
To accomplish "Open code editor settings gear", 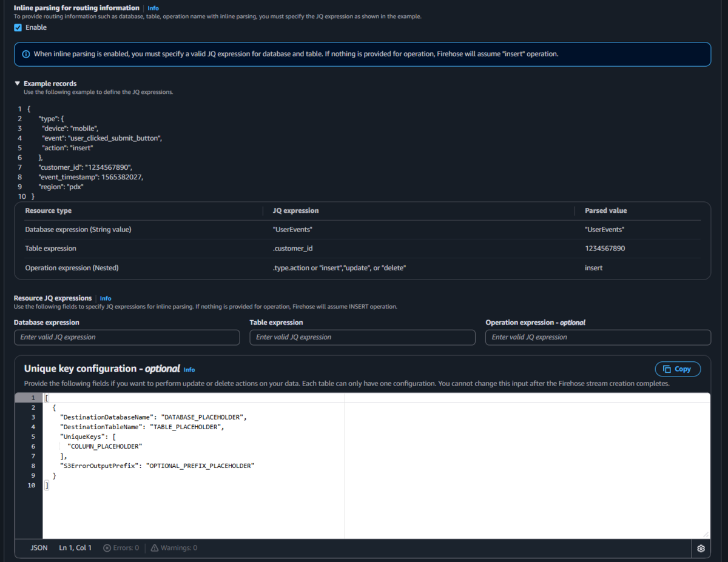I will pyautogui.click(x=701, y=548).
